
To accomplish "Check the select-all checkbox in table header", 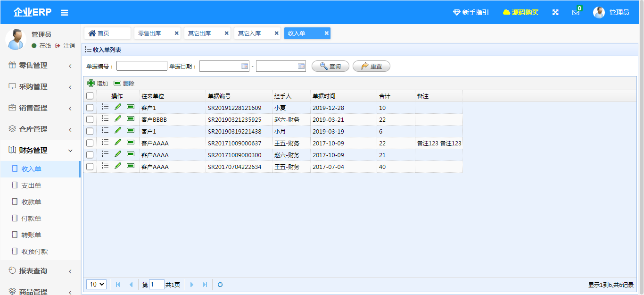I will (90, 96).
